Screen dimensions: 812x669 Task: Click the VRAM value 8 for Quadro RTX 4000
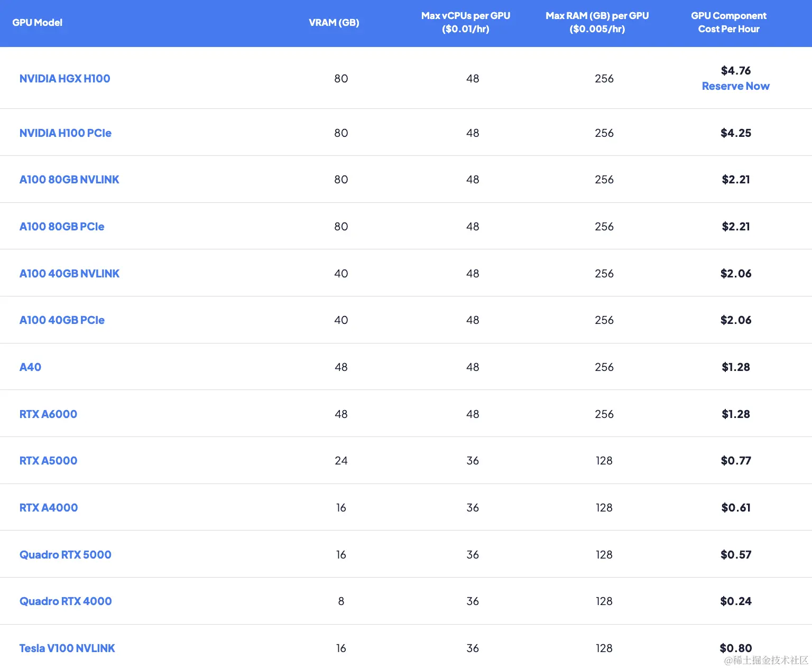(341, 601)
